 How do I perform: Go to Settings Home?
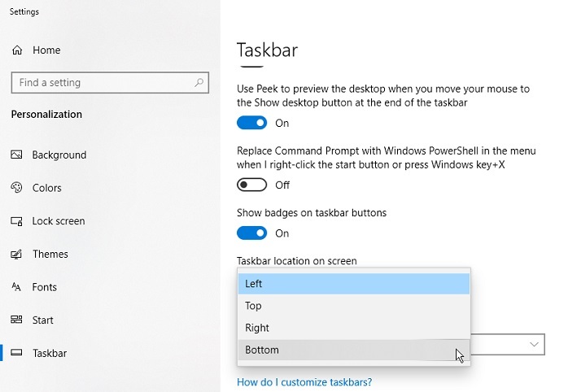[x=46, y=50]
